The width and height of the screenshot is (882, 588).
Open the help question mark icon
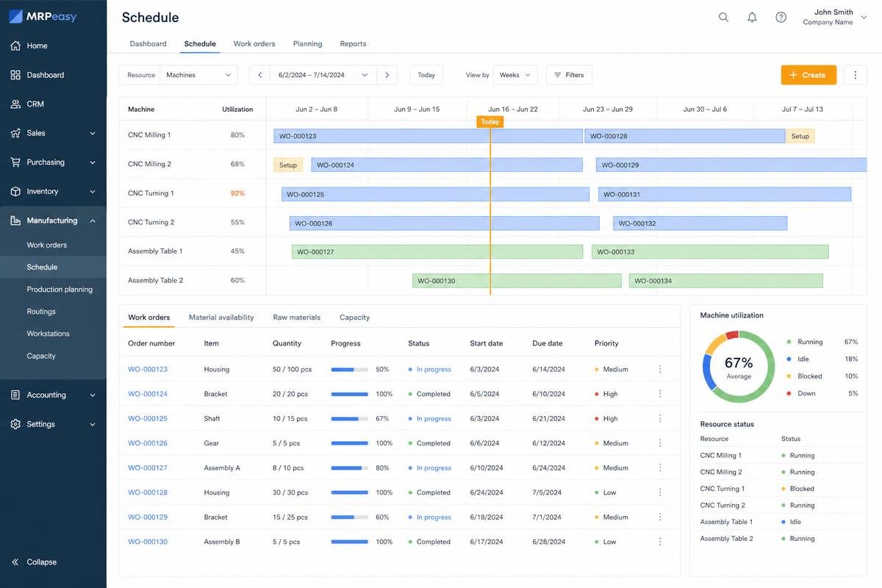pyautogui.click(x=781, y=17)
